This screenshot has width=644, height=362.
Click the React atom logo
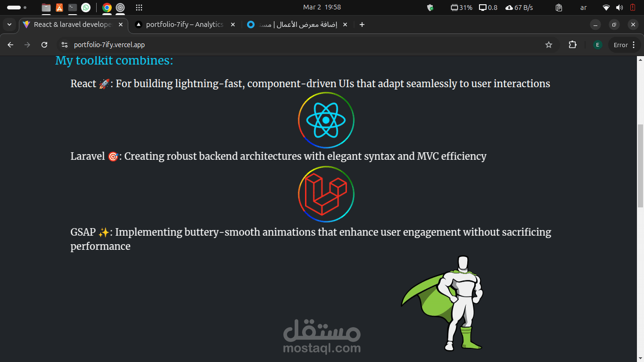pos(326,120)
